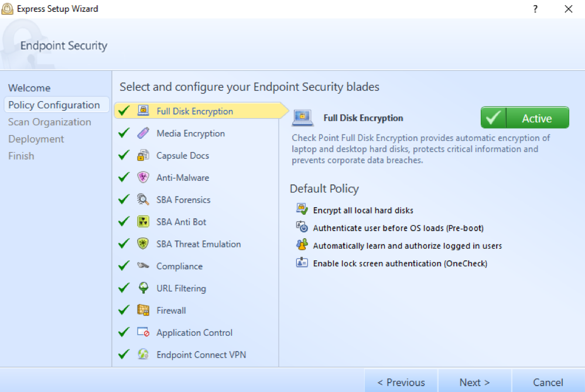Toggle the Media Encryption blade checkmark
This screenshot has width=585, height=392.
pos(124,133)
